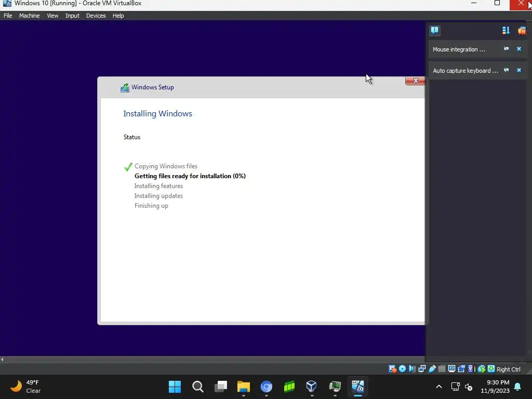
Task: Open Task View on the taskbar
Action: click(220, 387)
